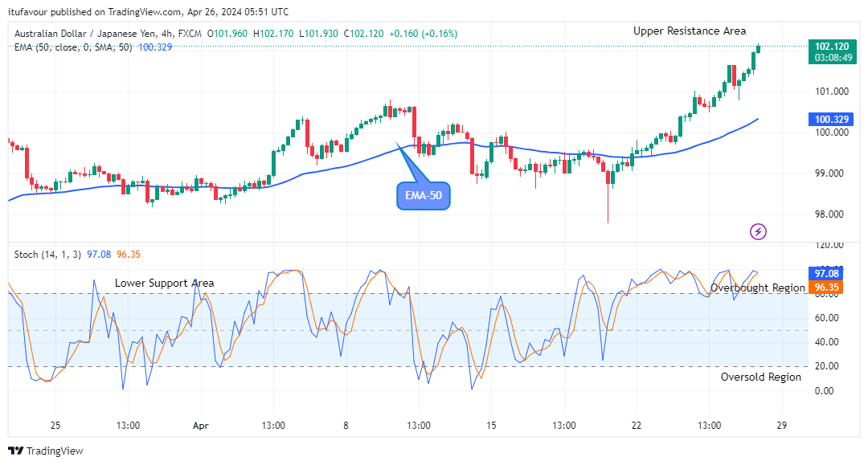Click the Stoch (14, 1, 3) indicator legend
The width and height of the screenshot is (868, 465).
click(47, 255)
